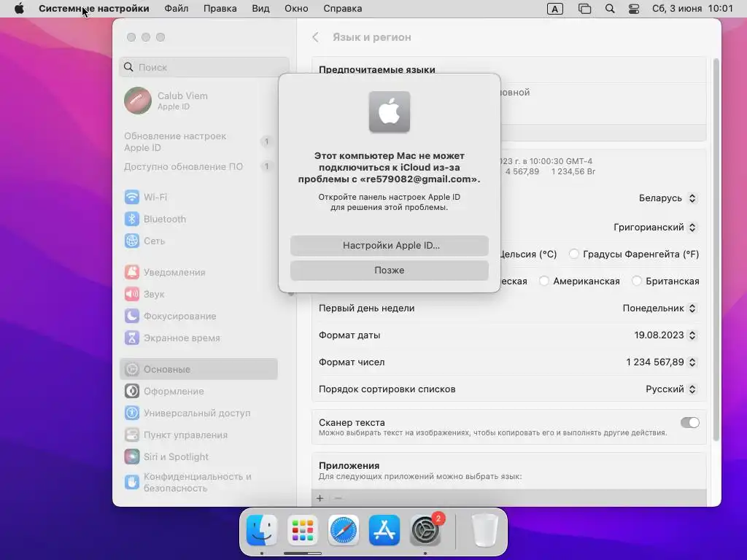Open Обновление настроек Apple ID item
Image resolution: width=747 pixels, height=560 pixels.
coord(198,142)
